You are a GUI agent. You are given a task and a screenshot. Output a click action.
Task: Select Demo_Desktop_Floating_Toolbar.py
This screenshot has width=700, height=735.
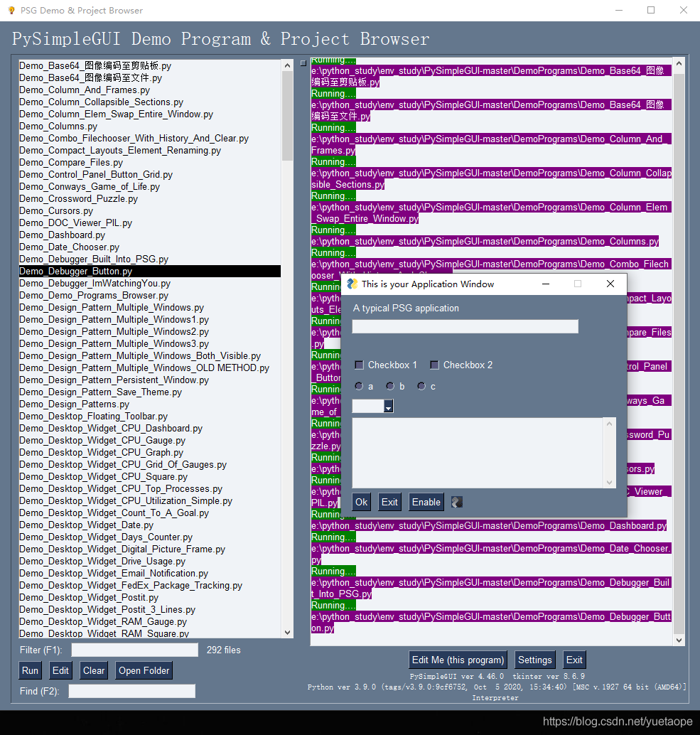[150, 417]
